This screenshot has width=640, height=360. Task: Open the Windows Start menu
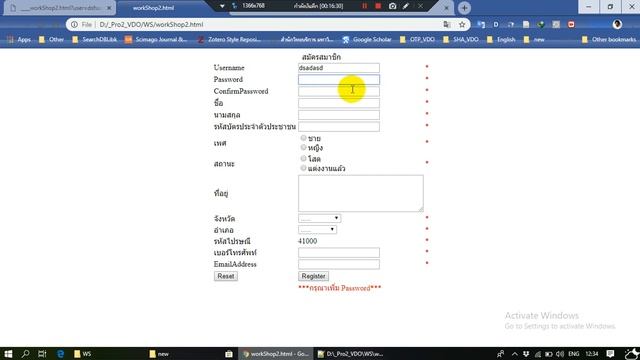(8, 354)
